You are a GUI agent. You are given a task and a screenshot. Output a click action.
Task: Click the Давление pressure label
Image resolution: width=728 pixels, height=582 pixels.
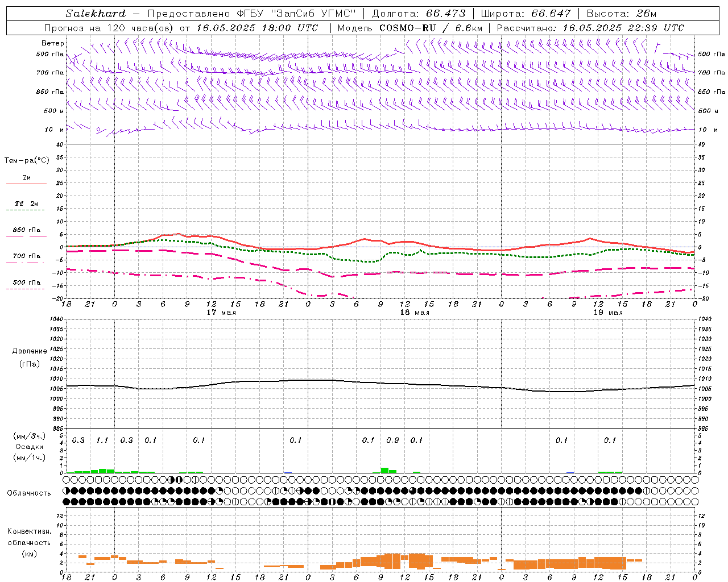[30, 351]
